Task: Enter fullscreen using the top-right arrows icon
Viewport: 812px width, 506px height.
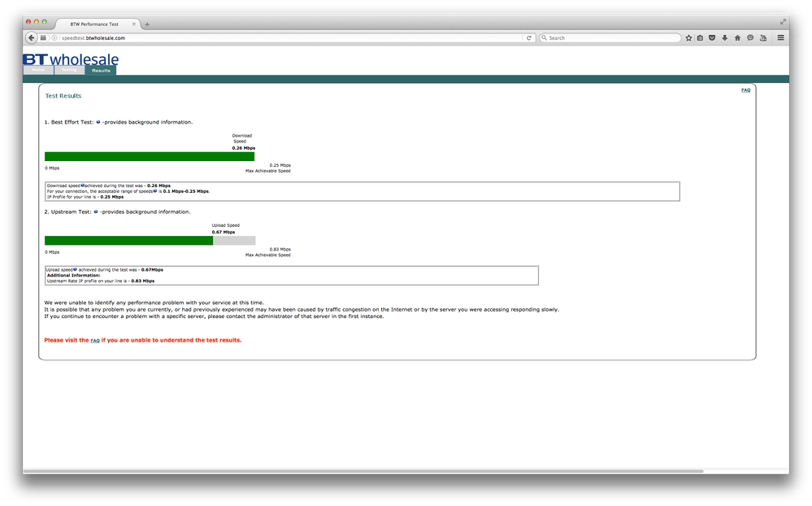Action: point(783,22)
